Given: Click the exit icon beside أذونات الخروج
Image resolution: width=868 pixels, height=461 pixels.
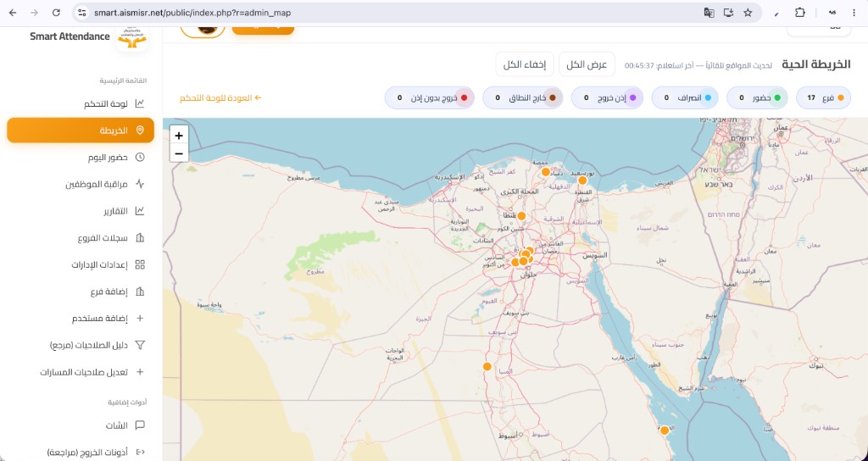Looking at the screenshot, I should 140,453.
